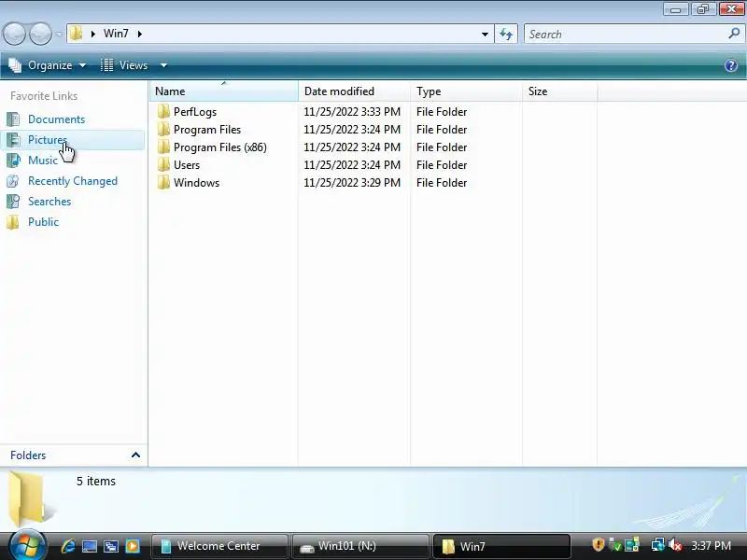Click the 5 items text in details pane
Viewport: 747px width, 560px height.
(96, 481)
